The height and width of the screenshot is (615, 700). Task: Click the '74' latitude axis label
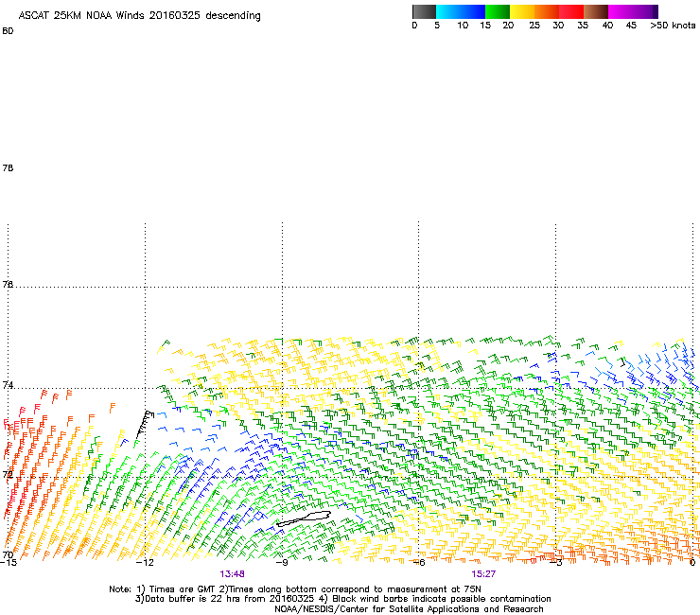click(8, 385)
